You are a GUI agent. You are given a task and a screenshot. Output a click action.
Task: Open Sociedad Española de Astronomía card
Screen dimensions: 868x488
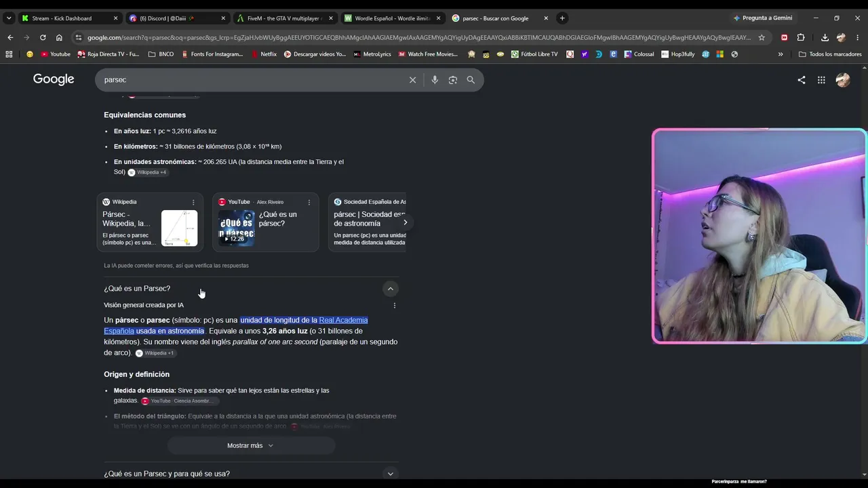[x=367, y=222]
